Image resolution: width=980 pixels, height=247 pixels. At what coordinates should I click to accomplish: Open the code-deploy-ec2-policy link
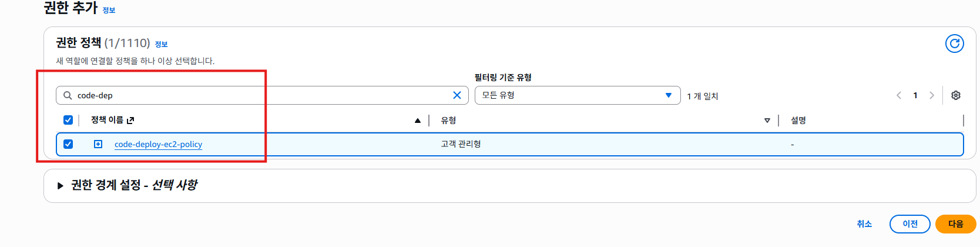tap(158, 144)
